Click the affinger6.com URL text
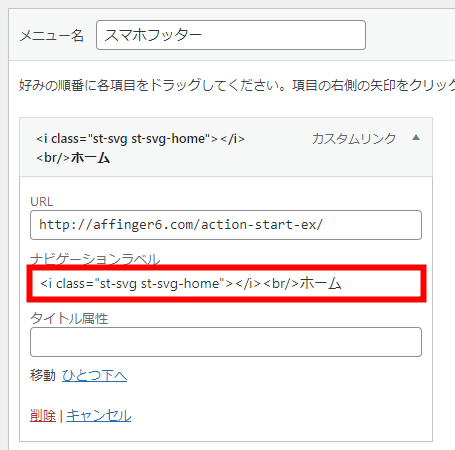 (181, 225)
